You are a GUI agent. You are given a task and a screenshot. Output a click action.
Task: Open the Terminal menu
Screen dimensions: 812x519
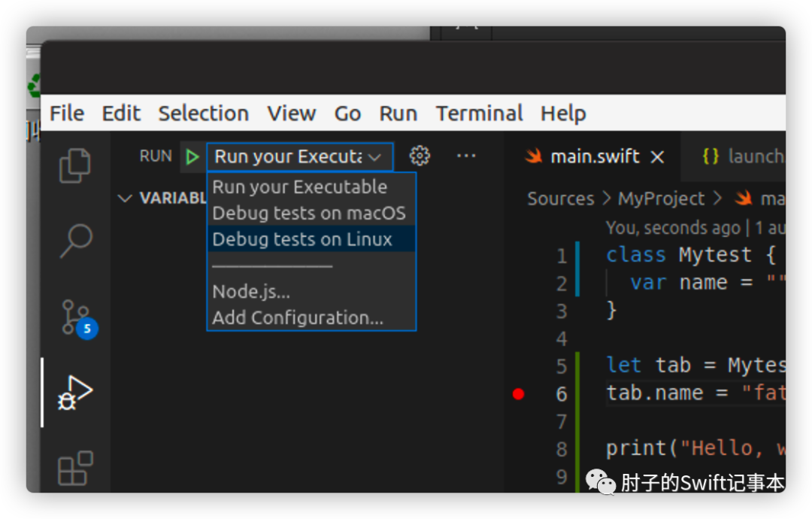click(479, 114)
